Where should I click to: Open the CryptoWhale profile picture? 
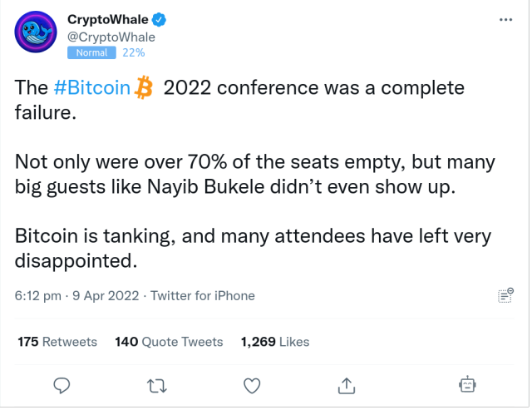[x=35, y=35]
